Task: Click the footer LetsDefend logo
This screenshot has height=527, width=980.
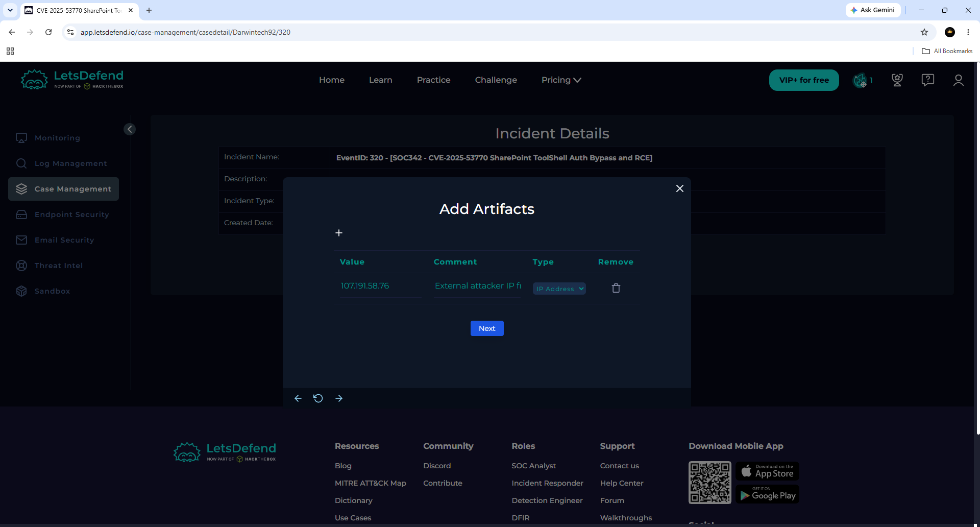Action: 225,452
